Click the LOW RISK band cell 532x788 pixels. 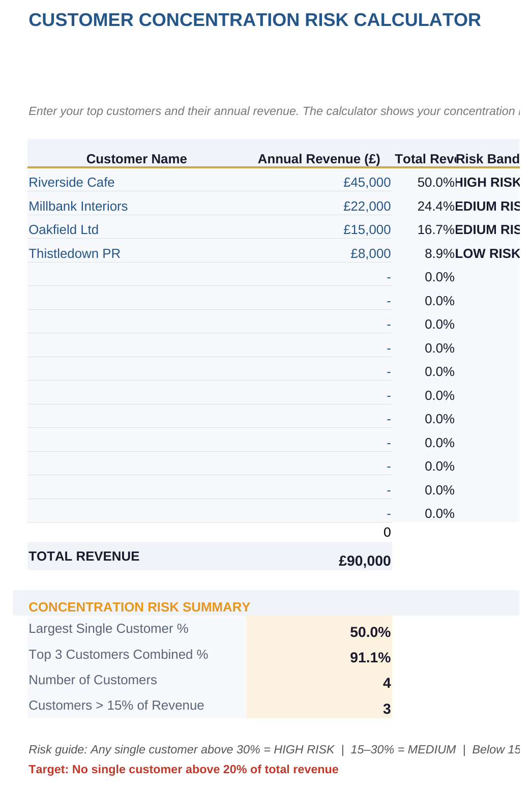pos(487,253)
